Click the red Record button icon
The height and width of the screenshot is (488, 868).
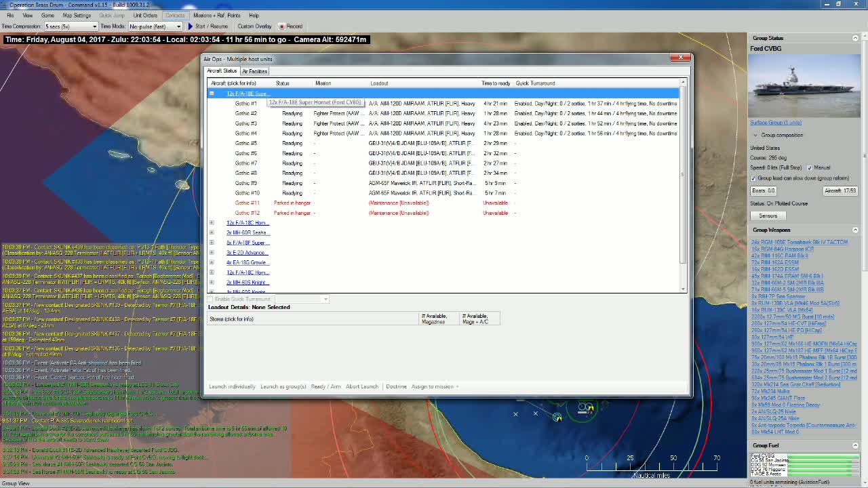pos(282,26)
